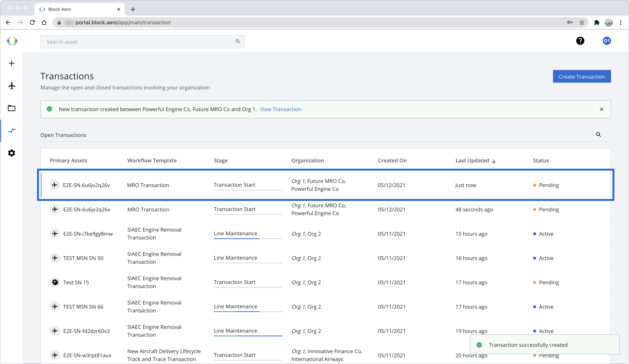The height and width of the screenshot is (364, 629).
Task: Open the aircraft assets sidebar icon
Action: 11,86
